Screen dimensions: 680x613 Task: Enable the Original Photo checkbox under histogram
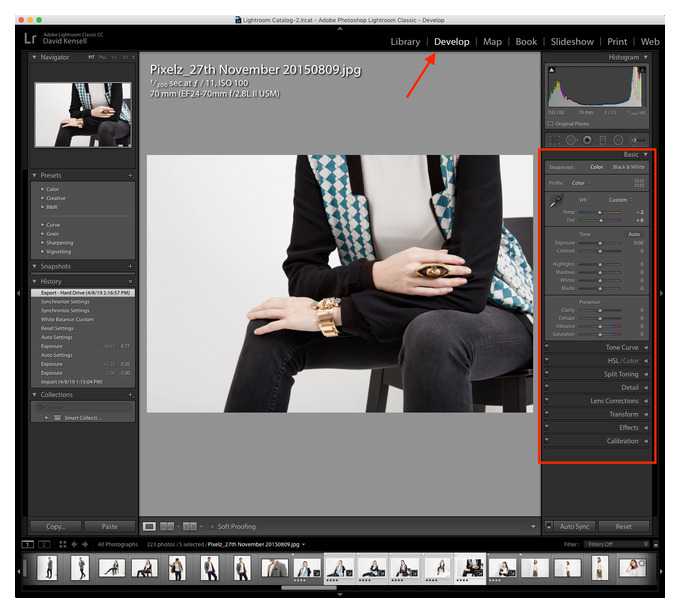[x=551, y=123]
